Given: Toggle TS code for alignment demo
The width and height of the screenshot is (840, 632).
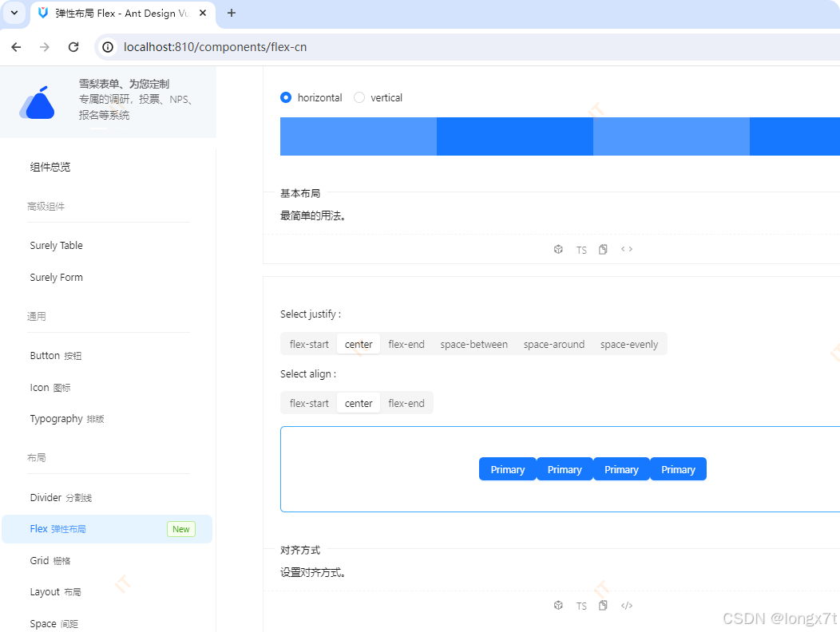Looking at the screenshot, I should pyautogui.click(x=581, y=606).
